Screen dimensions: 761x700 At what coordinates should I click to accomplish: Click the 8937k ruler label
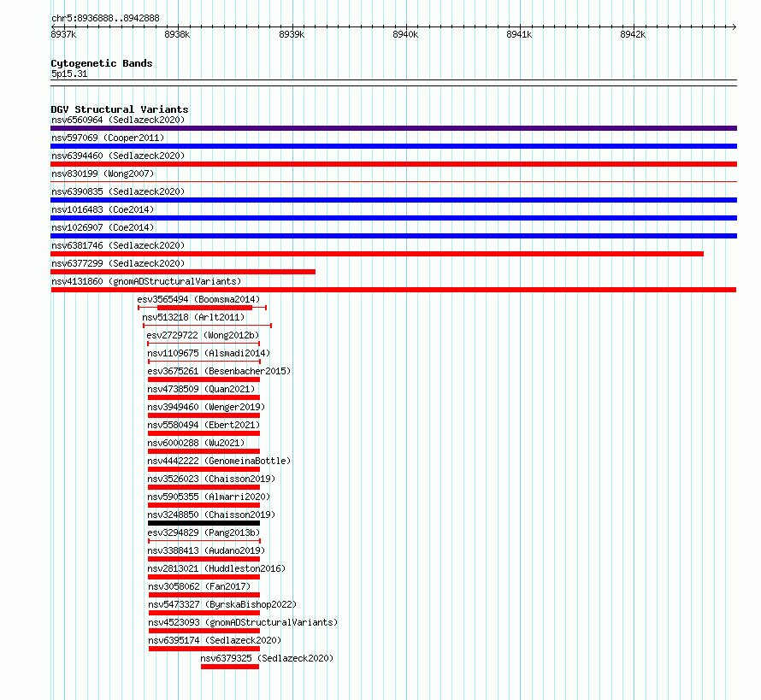63,34
